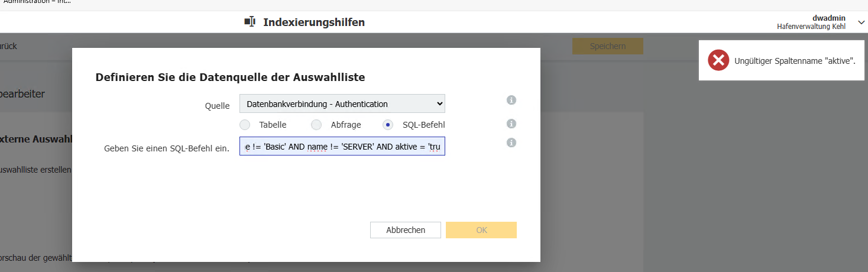Click the Ungültiger Spaltenname error message
The image size is (868, 272).
(795, 60)
